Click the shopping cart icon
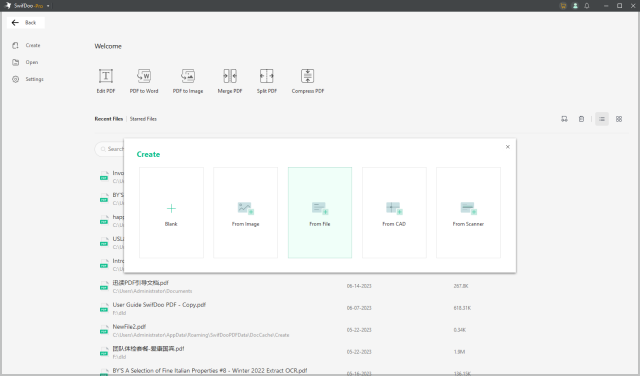This screenshot has width=640, height=376. (563, 6)
